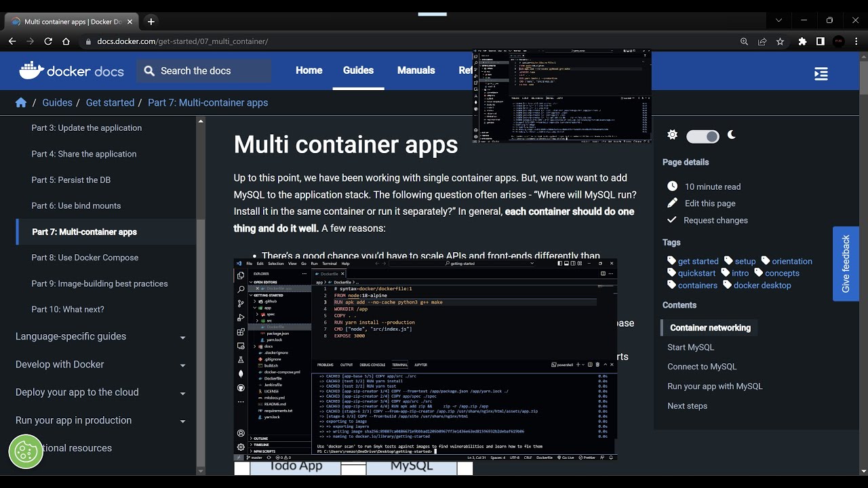Screen dimensions: 868x488
Task: Open the VS Code Testing flask view
Action: pos(241,360)
